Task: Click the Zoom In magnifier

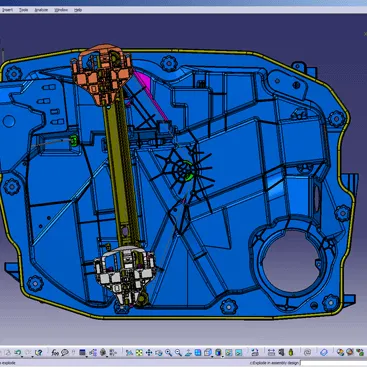Action: tap(169, 353)
